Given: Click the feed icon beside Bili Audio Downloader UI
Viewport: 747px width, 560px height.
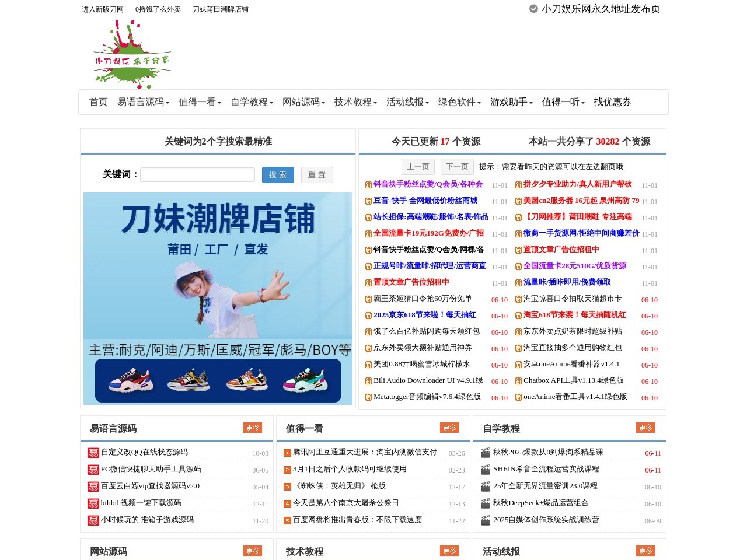Looking at the screenshot, I should 369,381.
